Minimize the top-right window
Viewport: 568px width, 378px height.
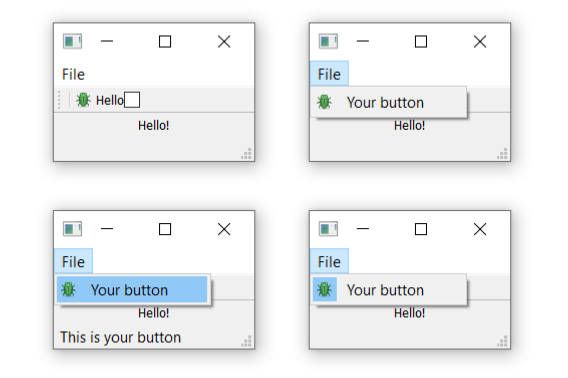click(x=363, y=41)
